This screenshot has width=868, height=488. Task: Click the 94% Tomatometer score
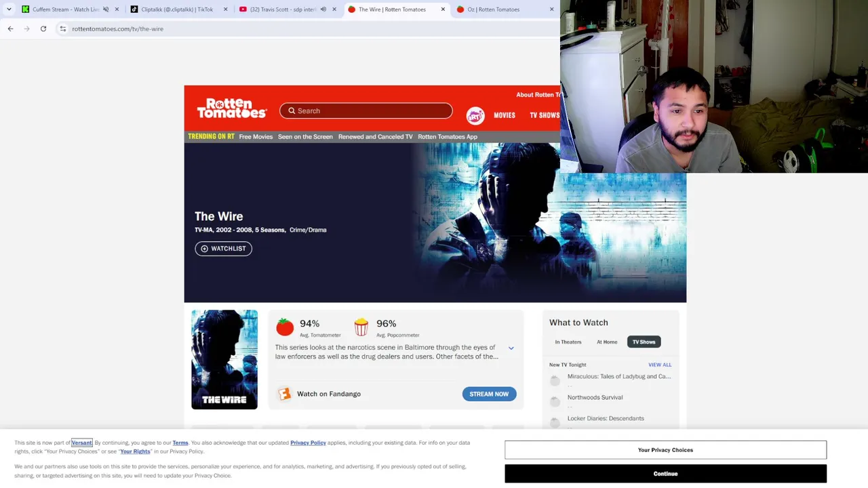309,323
